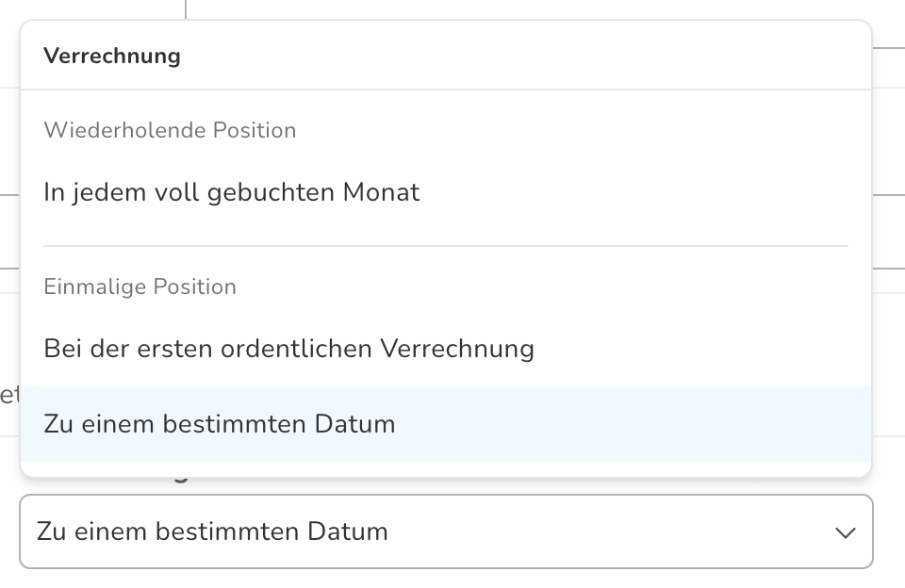Keep billing on a specific date option
Image resolution: width=905 pixels, height=588 pixels.
click(x=446, y=423)
